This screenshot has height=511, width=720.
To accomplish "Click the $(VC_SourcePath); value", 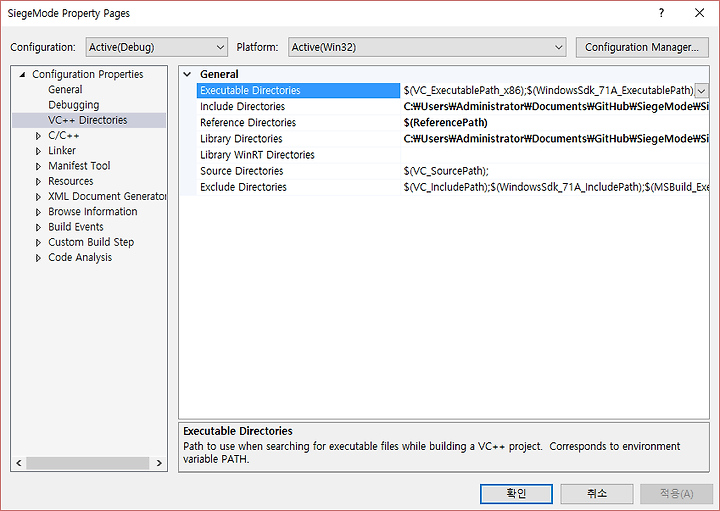I will click(446, 171).
